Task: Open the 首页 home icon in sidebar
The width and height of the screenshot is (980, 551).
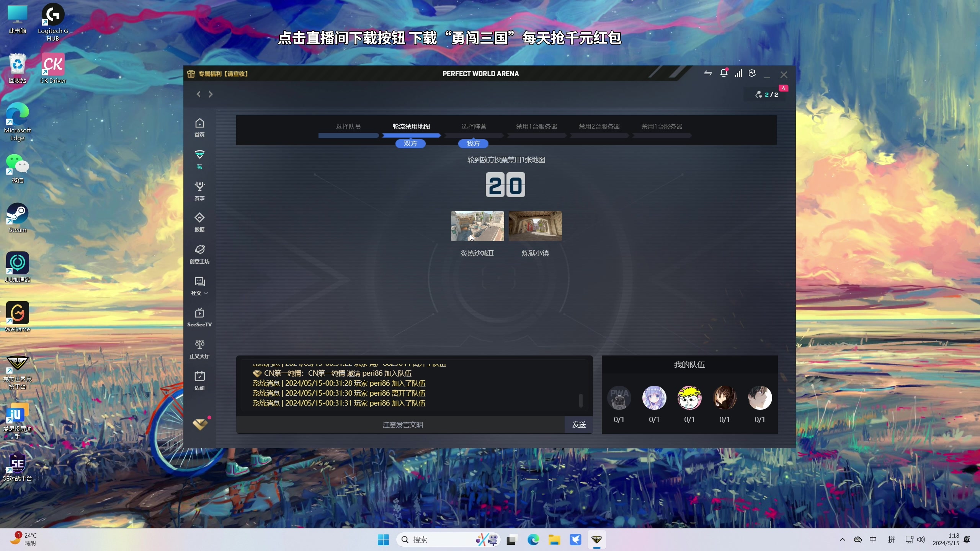Action: 199,128
